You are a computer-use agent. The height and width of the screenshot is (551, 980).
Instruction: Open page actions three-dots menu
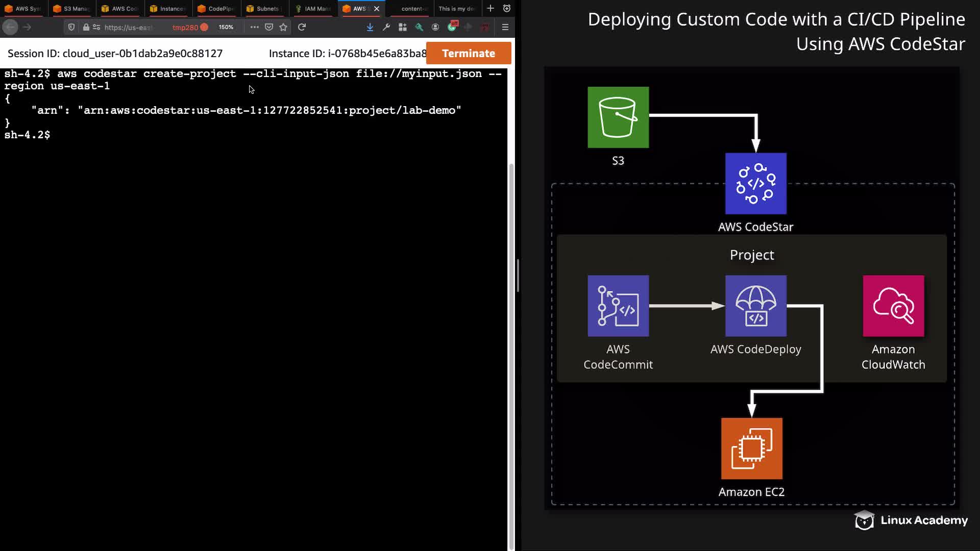[254, 27]
